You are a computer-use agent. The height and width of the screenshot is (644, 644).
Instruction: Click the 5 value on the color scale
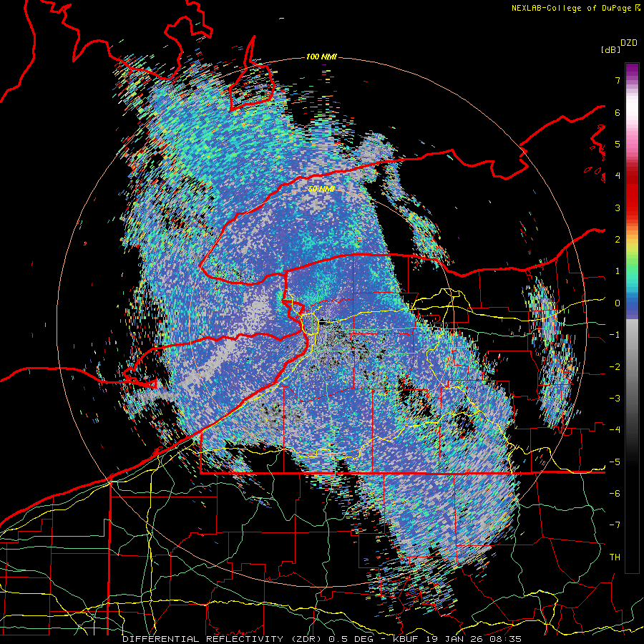[x=618, y=144]
